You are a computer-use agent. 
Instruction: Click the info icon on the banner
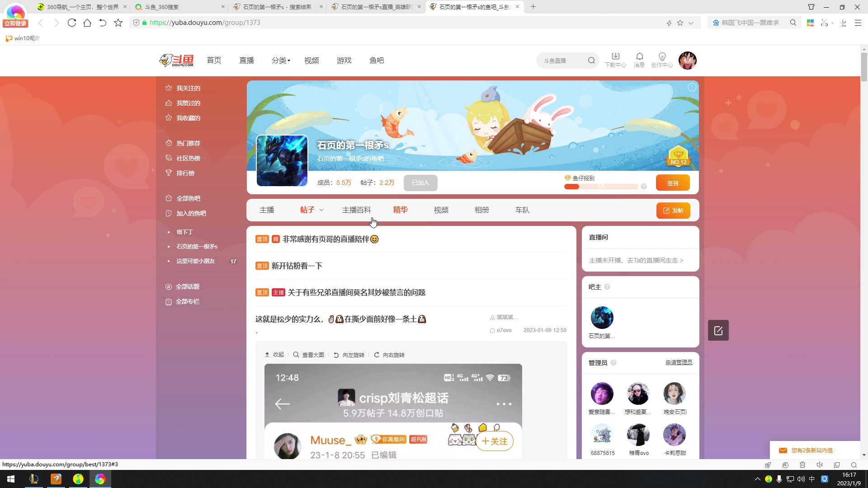tap(692, 87)
